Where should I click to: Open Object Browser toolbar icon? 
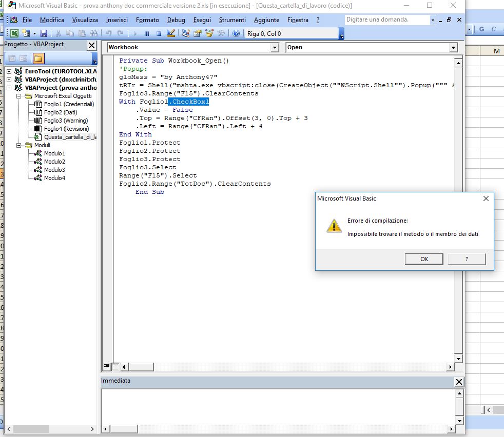tap(209, 33)
